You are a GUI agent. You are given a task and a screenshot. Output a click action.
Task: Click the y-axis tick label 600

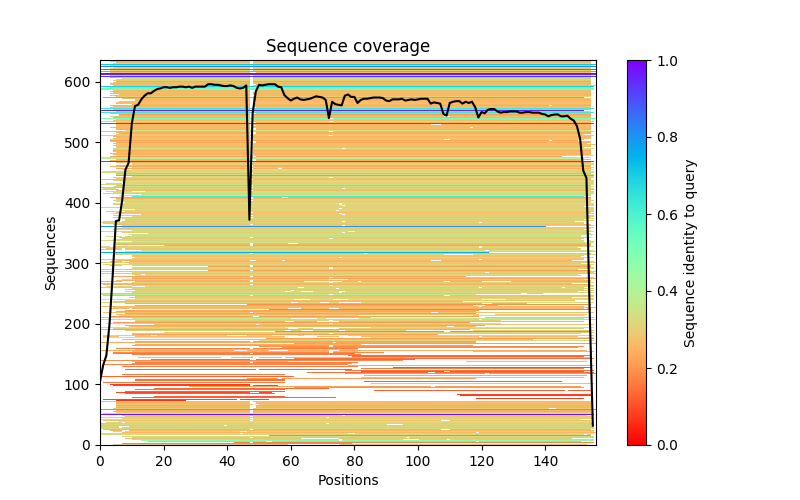point(82,82)
